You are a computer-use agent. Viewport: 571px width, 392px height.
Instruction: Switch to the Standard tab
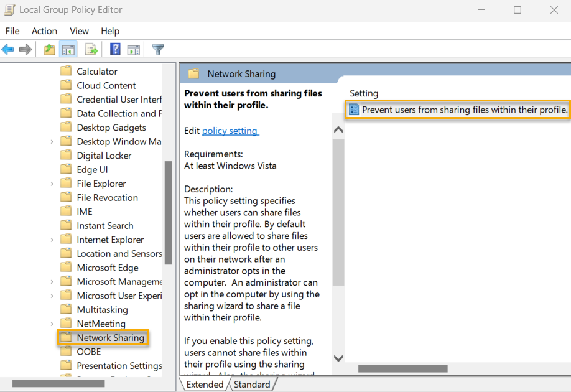253,384
